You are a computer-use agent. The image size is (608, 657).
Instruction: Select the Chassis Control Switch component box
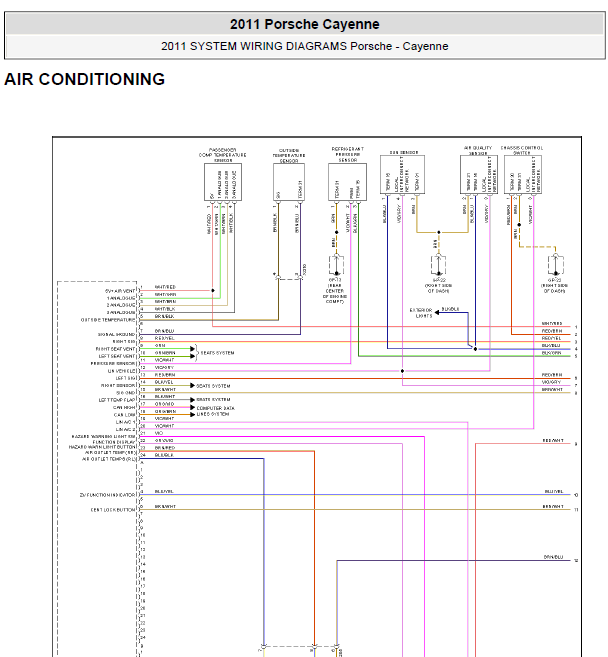click(x=523, y=175)
